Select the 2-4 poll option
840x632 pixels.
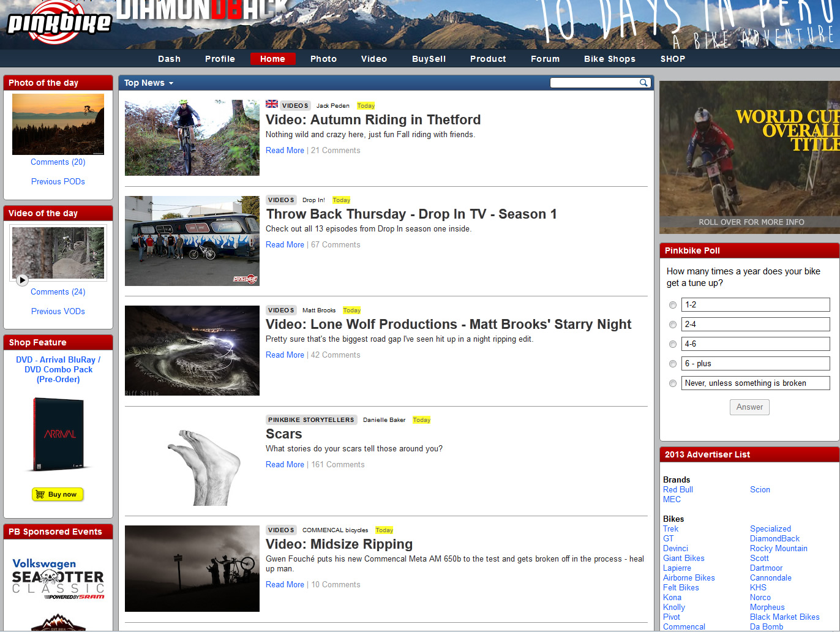coord(673,325)
